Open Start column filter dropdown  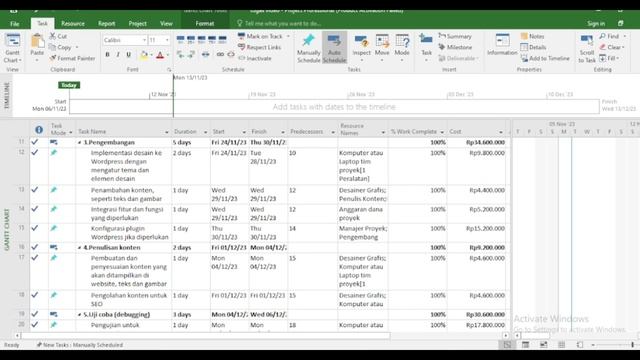244,132
